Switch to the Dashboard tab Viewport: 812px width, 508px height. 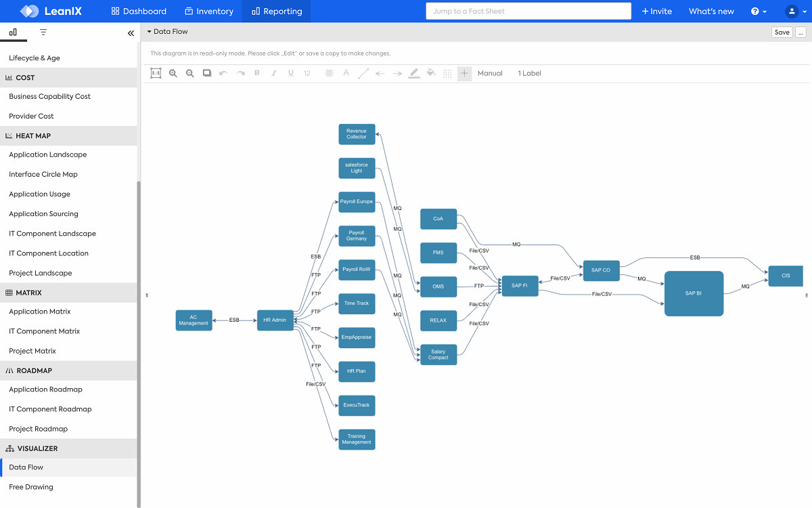click(x=139, y=12)
